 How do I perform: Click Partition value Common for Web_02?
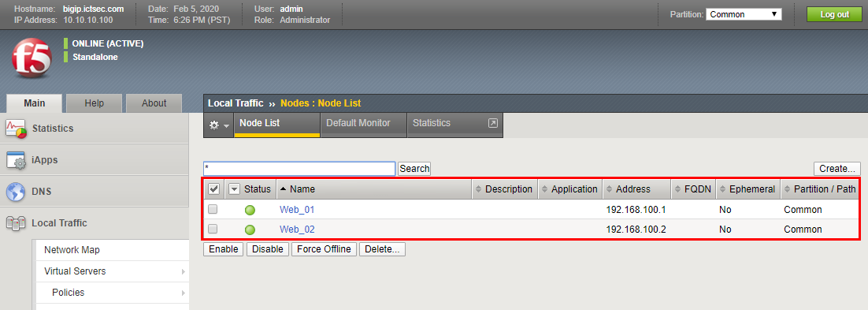click(803, 229)
